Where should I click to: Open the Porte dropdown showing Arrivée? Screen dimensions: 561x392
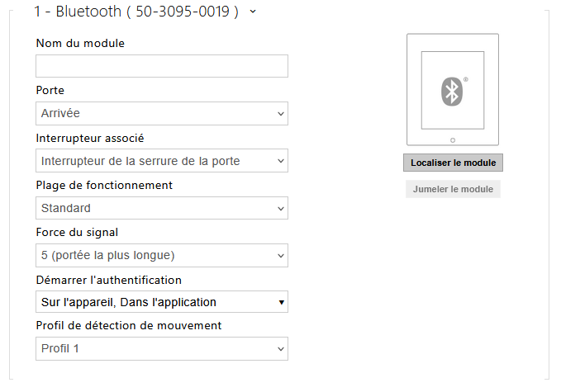pyautogui.click(x=162, y=114)
